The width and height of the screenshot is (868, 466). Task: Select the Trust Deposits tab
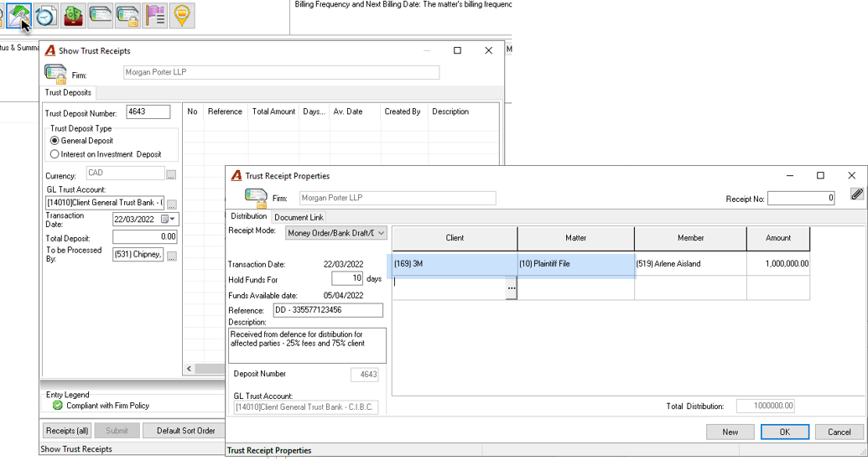click(68, 92)
